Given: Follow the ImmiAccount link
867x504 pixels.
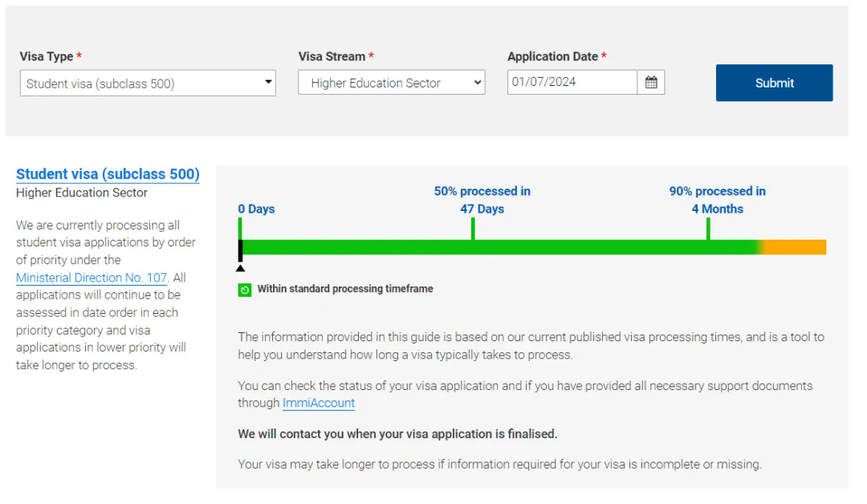Looking at the screenshot, I should click(x=319, y=403).
